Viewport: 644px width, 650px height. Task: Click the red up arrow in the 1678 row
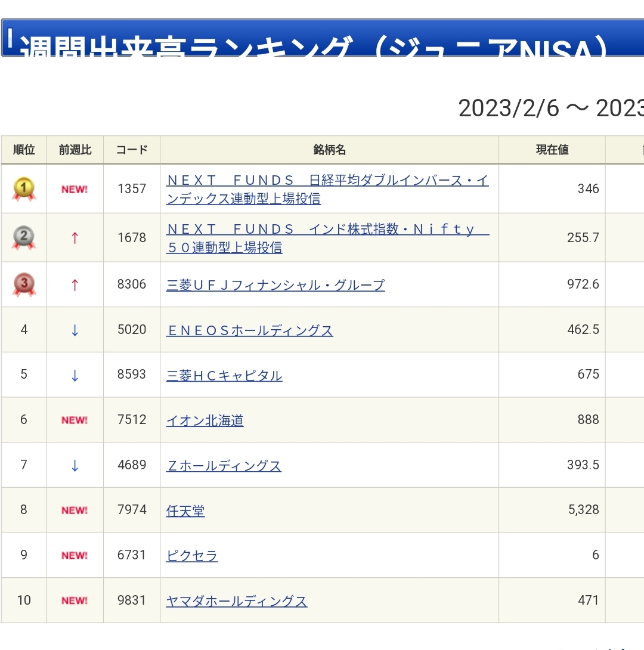tap(75, 238)
